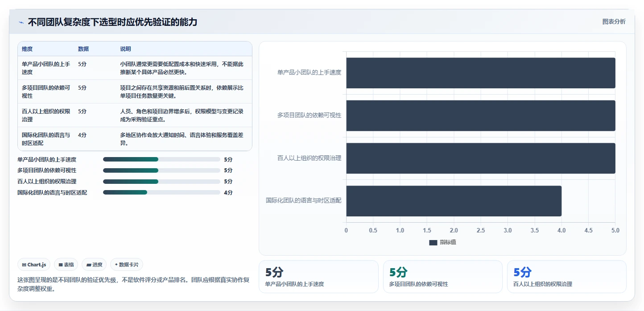The width and height of the screenshot is (644, 311).
Task: Click the 1.5 tick on the chart x-axis
Action: tap(427, 230)
